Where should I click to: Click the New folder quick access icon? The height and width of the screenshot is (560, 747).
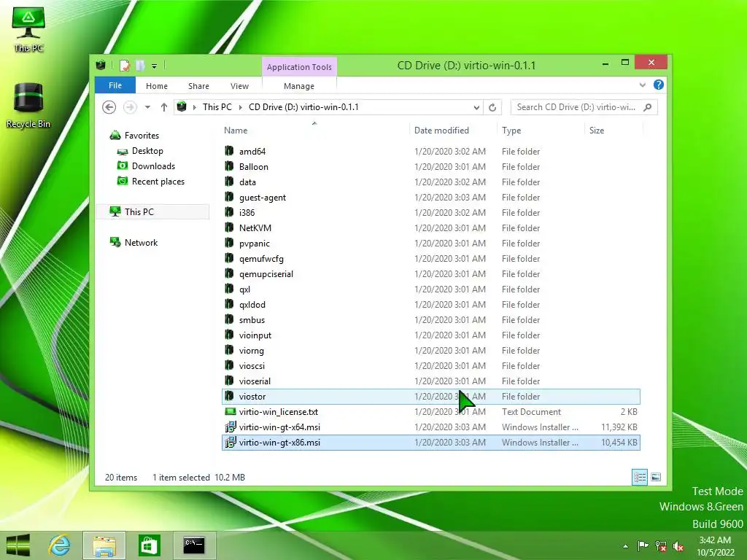140,65
